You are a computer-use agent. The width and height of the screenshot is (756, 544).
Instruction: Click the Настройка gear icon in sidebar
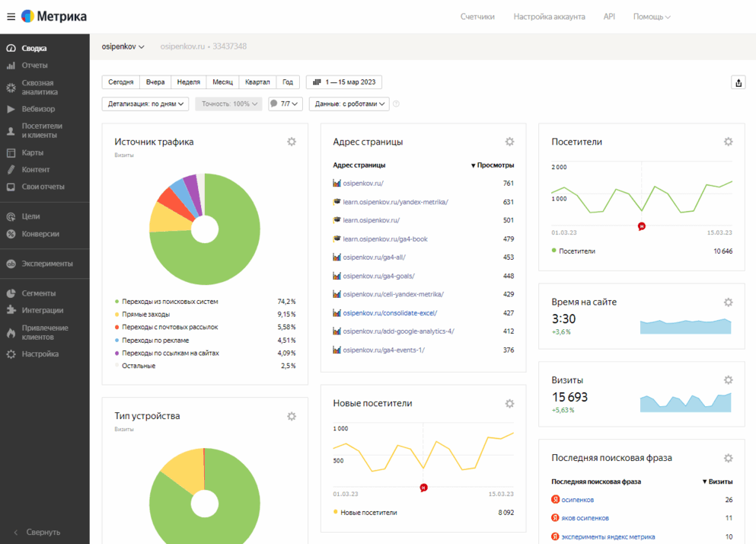pyautogui.click(x=11, y=354)
